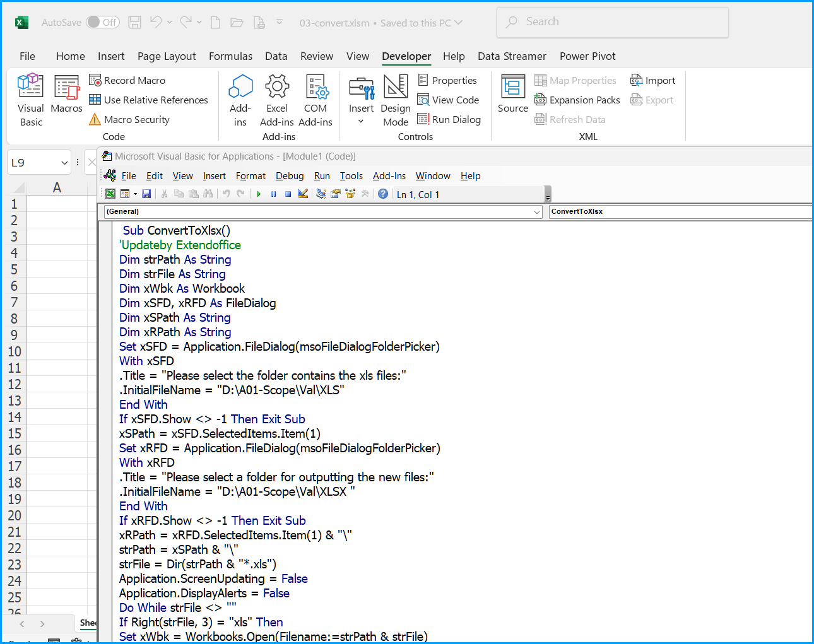The height and width of the screenshot is (644, 814).
Task: Toggle AutoSave off switch
Action: click(102, 21)
